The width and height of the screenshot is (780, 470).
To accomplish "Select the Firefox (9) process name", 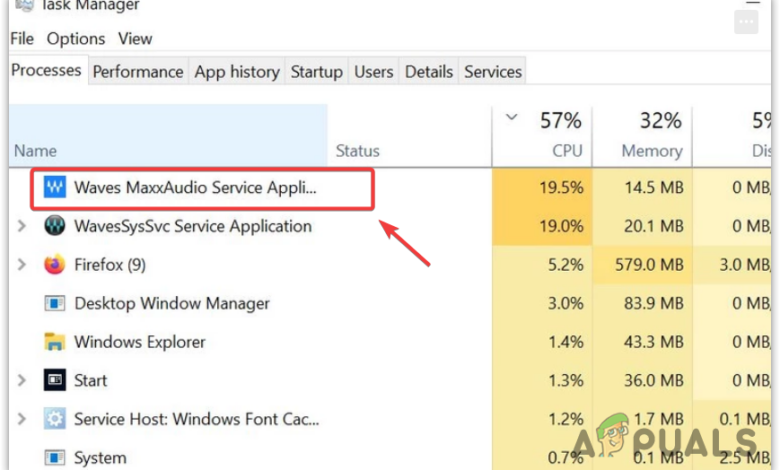I will (110, 265).
